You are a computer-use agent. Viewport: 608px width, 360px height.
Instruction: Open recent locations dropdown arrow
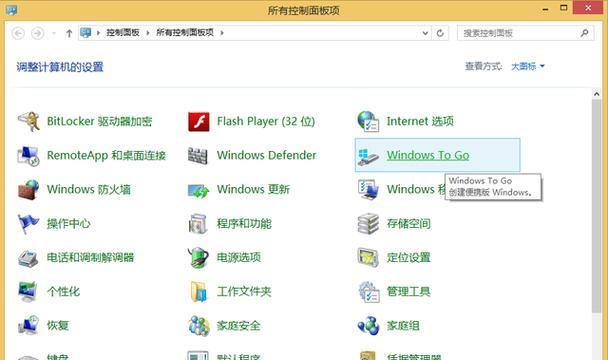[54, 33]
